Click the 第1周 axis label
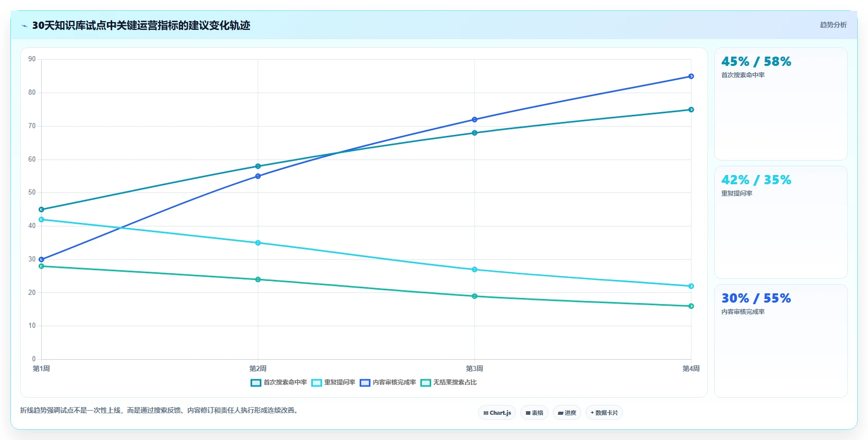This screenshot has width=868, height=440. coord(41,368)
